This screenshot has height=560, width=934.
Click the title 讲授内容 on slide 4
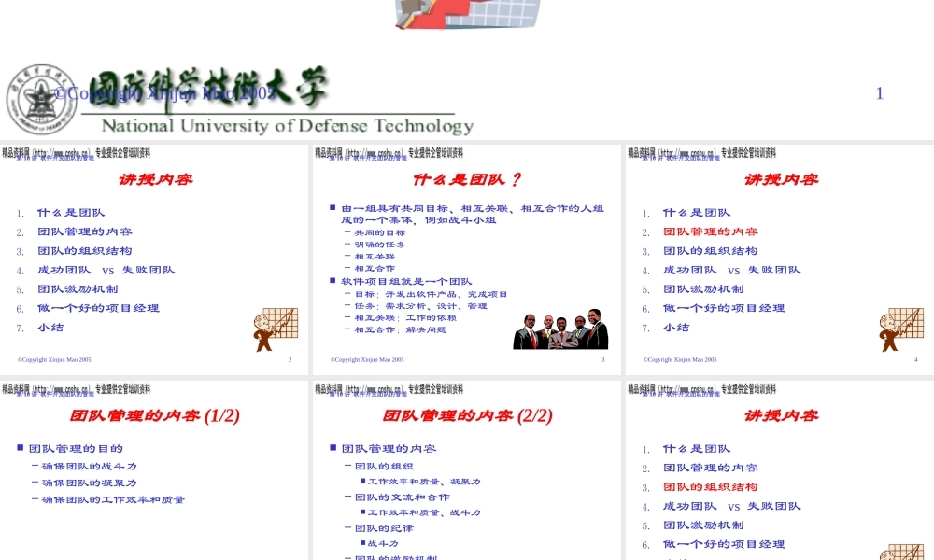point(781,179)
